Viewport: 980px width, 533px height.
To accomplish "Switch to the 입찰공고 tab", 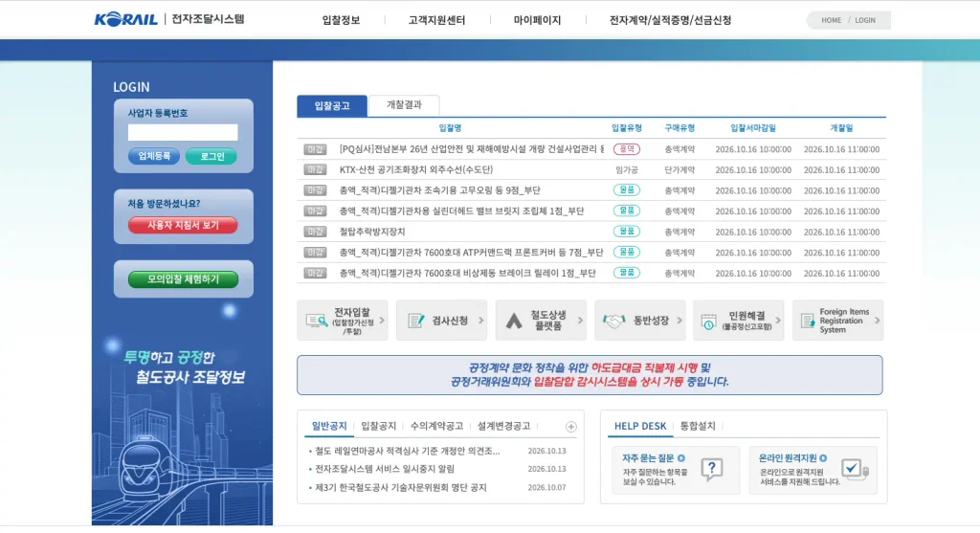I will [332, 105].
